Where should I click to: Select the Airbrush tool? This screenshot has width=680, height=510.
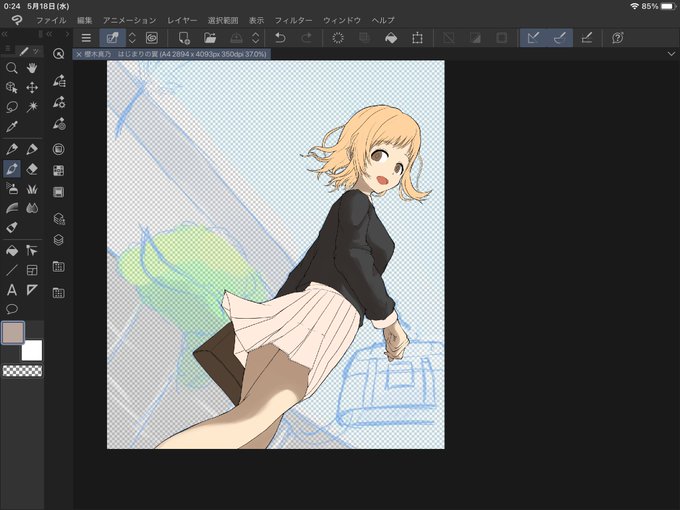pyautogui.click(x=12, y=189)
